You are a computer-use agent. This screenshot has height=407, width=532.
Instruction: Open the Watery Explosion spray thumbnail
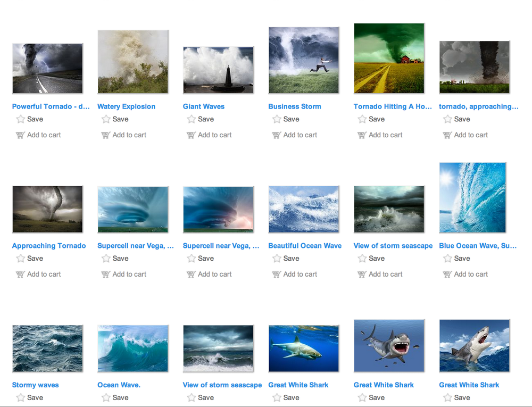[x=133, y=62]
